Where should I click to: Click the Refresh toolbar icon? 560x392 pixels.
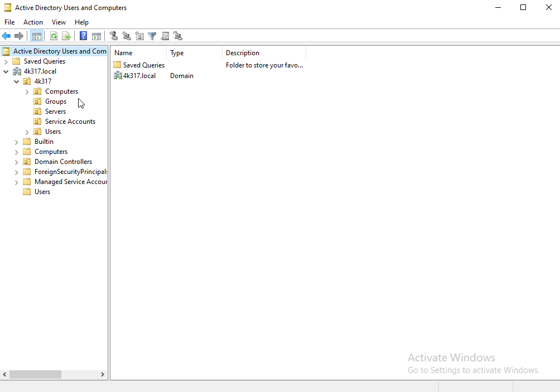(54, 36)
